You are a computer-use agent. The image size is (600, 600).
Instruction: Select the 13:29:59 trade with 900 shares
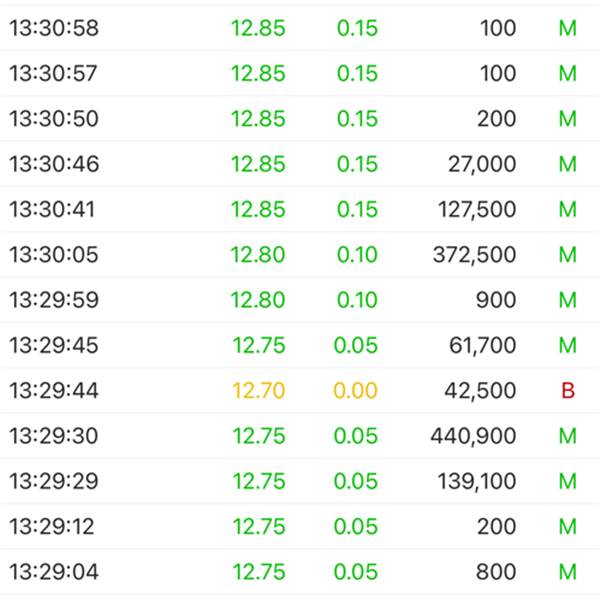point(300,300)
